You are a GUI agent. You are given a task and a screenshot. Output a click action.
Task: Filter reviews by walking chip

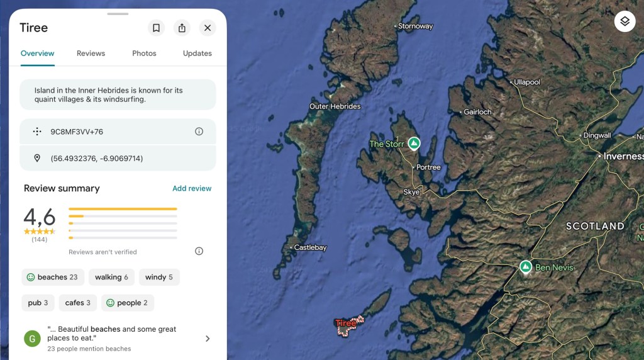111,277
